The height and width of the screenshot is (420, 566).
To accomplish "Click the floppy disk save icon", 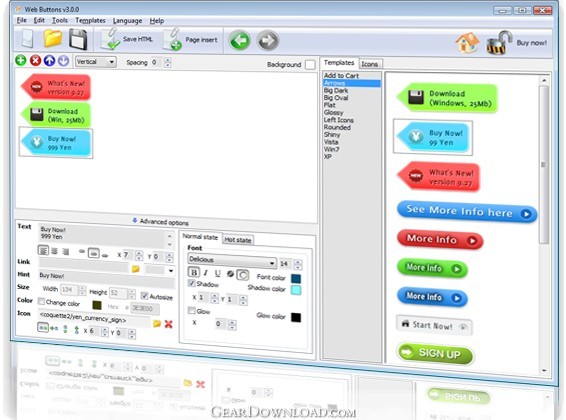I will pos(78,39).
